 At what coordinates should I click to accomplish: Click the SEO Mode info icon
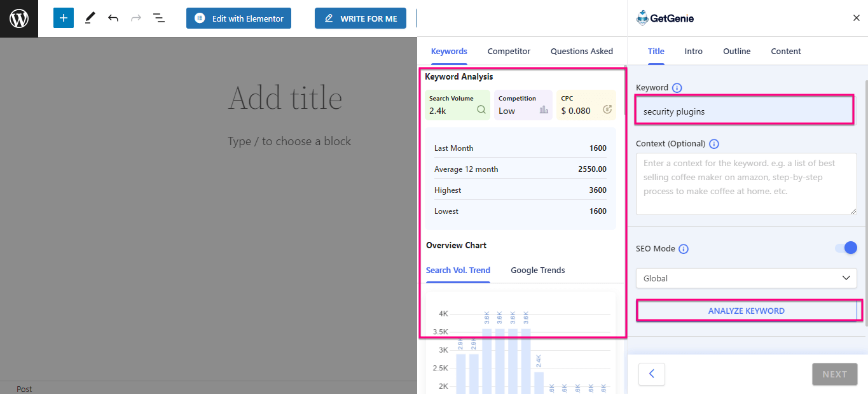click(x=684, y=249)
